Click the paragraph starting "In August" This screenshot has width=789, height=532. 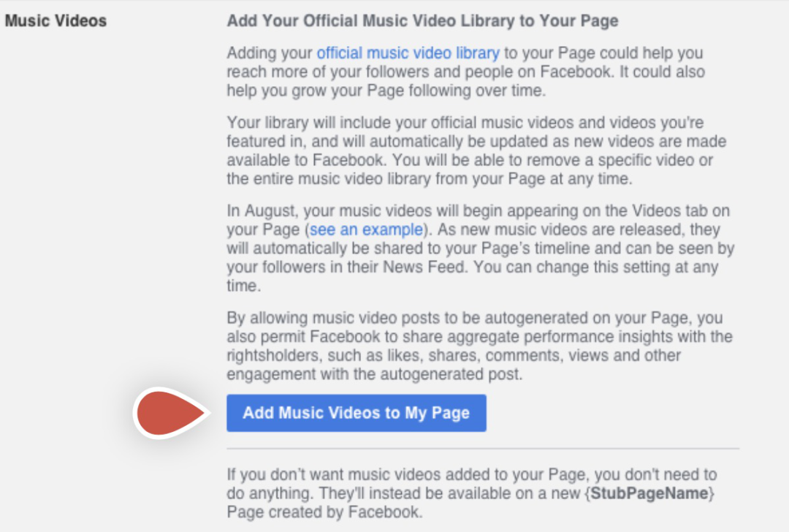coord(481,248)
